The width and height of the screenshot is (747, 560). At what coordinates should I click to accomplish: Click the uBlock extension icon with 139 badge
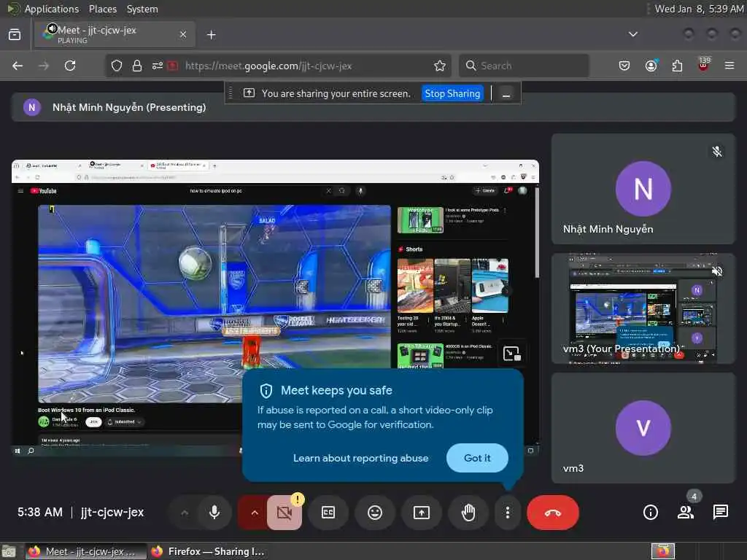point(704,65)
